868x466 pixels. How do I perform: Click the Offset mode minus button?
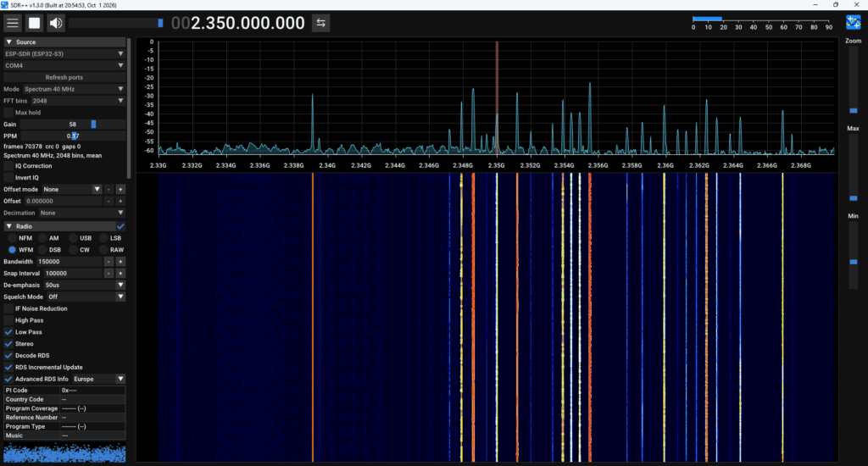[108, 189]
